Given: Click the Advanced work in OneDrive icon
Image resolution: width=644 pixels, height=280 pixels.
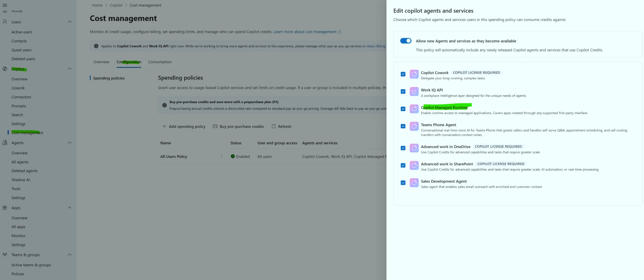Looking at the screenshot, I should [x=414, y=148].
